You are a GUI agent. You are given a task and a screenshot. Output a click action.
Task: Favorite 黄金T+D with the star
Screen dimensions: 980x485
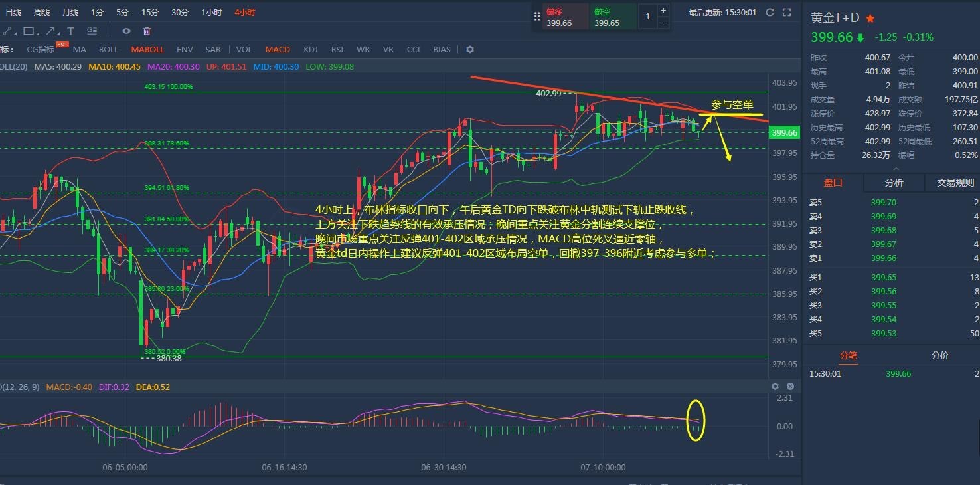tap(870, 19)
